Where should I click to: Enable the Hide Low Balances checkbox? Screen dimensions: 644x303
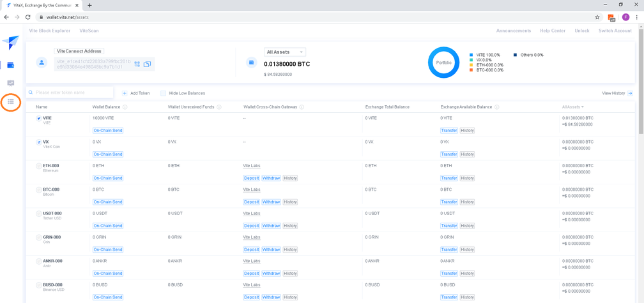tap(163, 93)
